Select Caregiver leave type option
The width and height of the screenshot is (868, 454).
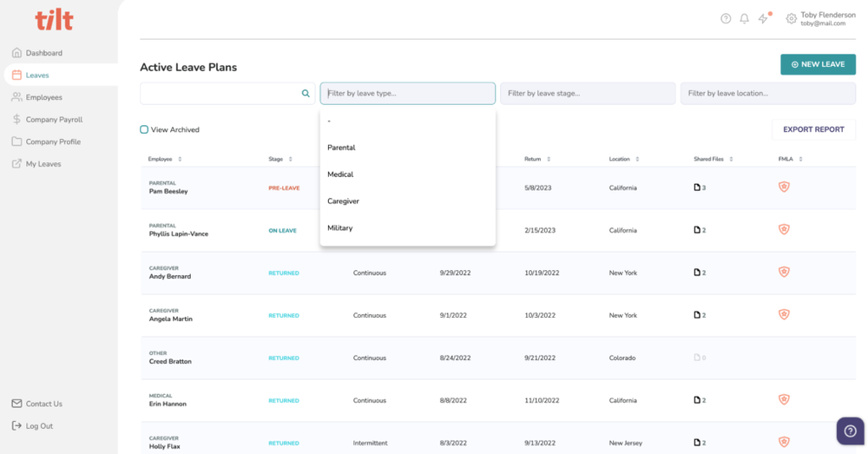click(x=407, y=201)
